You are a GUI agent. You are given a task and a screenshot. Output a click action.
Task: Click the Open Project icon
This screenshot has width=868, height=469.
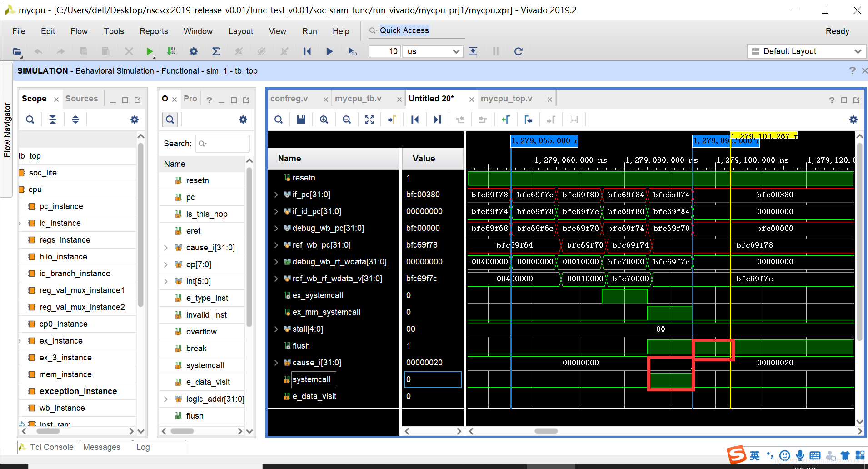(17, 51)
